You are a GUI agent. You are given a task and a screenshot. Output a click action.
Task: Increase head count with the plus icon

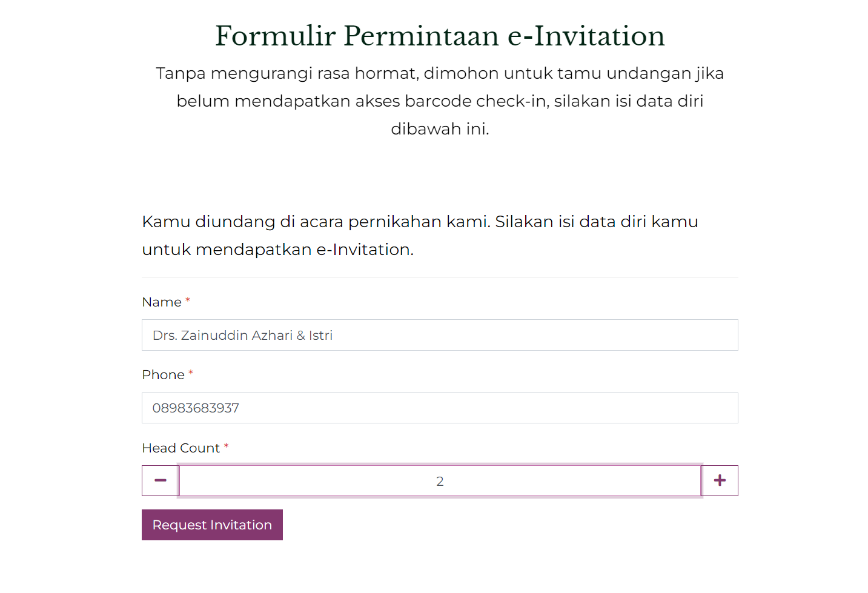point(720,480)
